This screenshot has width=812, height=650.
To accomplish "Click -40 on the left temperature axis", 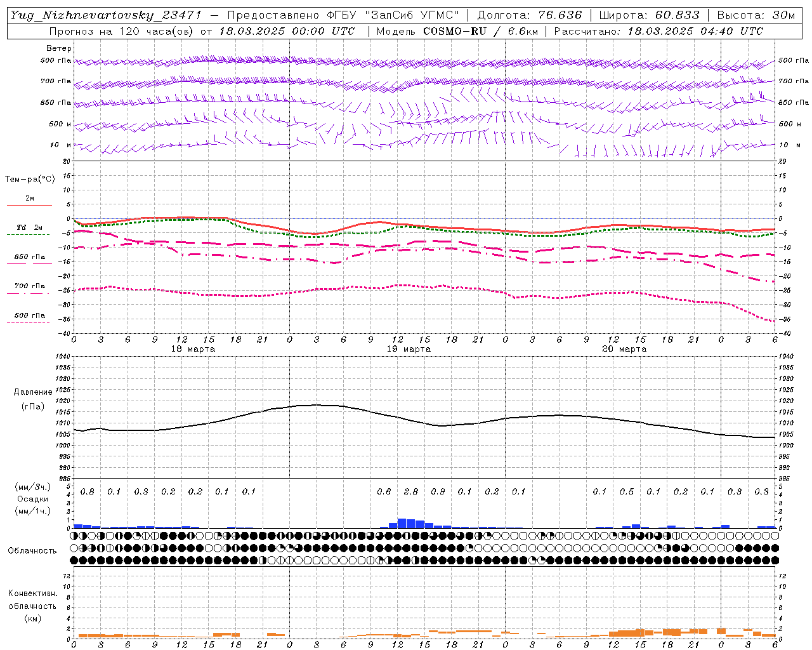I will tap(65, 333).
